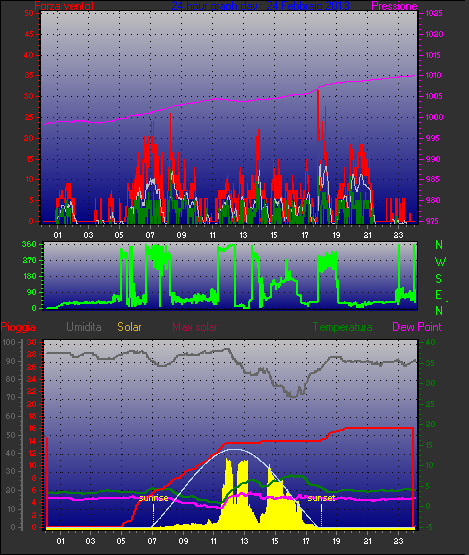Select the S wind direction letter

tap(439, 279)
